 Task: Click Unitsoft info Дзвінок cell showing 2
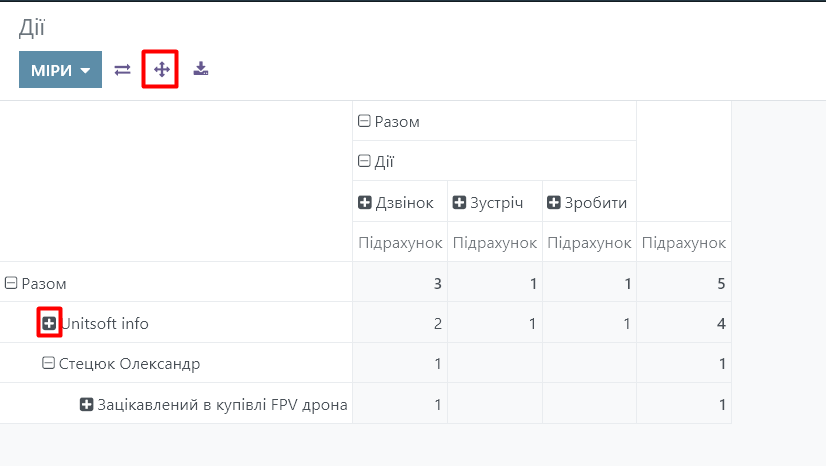click(400, 323)
